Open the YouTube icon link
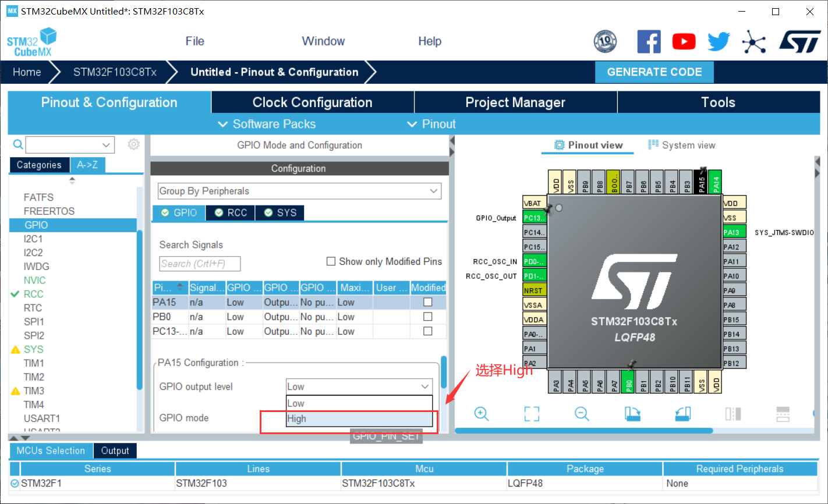This screenshot has height=504, width=828. tap(684, 42)
